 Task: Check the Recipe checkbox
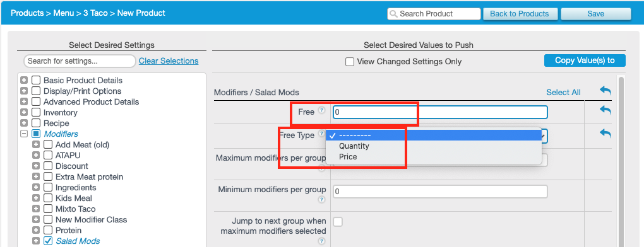pyautogui.click(x=36, y=123)
